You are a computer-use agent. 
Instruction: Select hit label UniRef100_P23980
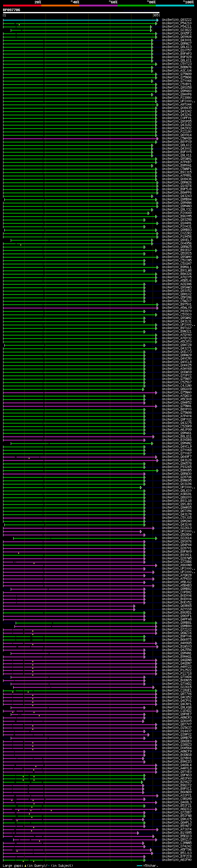click(177, 98)
